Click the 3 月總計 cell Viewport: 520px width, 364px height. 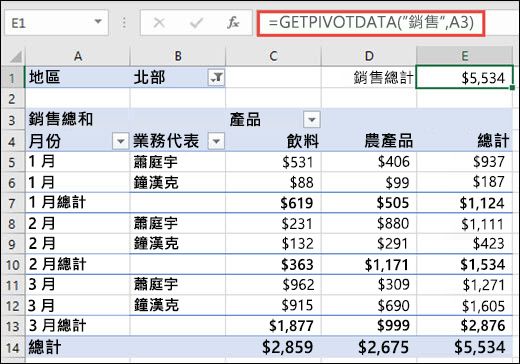click(78, 326)
